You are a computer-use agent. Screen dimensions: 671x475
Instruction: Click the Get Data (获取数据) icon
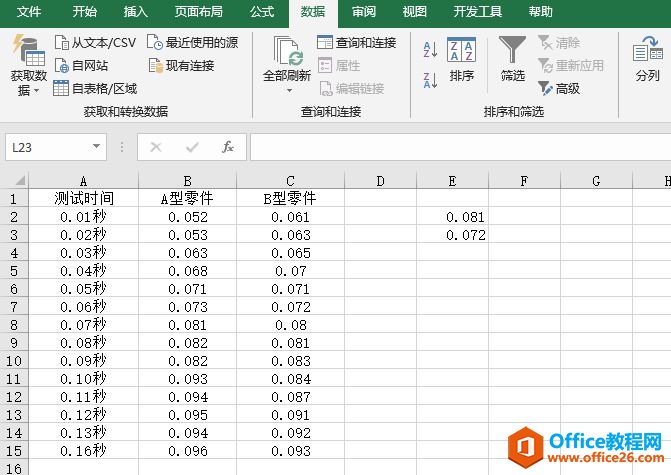[28, 50]
